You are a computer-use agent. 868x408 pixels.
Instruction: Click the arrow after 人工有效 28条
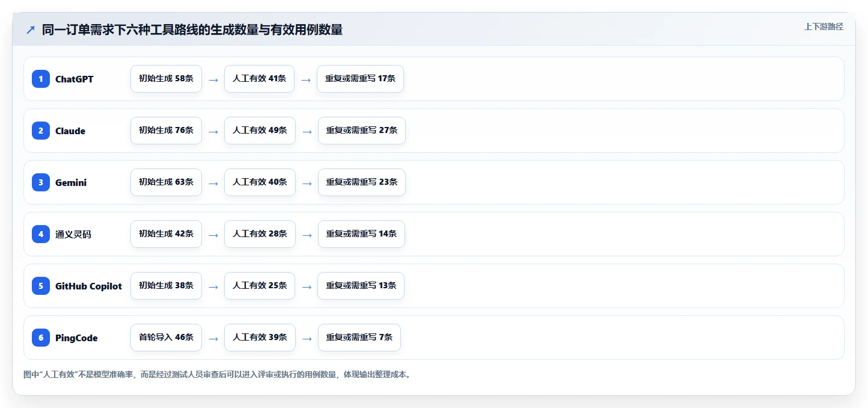pyautogui.click(x=307, y=235)
